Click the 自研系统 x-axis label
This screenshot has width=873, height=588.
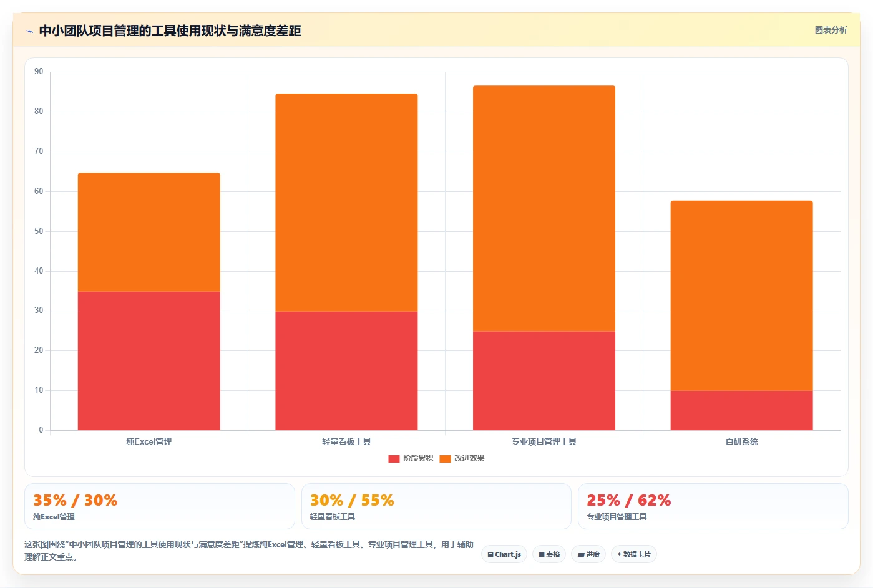pos(741,441)
